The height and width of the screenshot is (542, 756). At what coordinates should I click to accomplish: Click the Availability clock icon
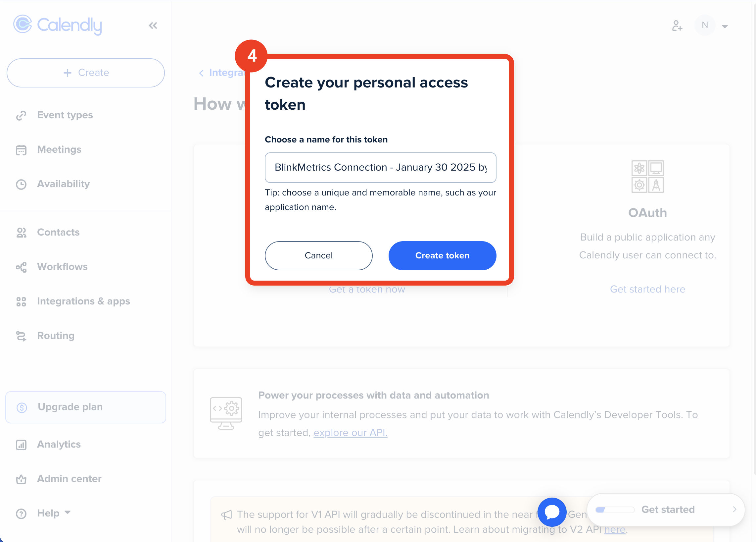(21, 184)
